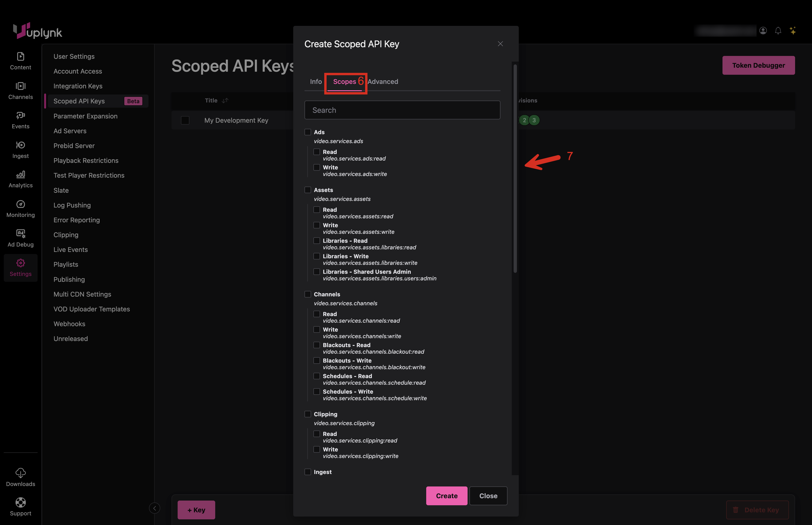Check Assets Libraries - Write scope

316,256
